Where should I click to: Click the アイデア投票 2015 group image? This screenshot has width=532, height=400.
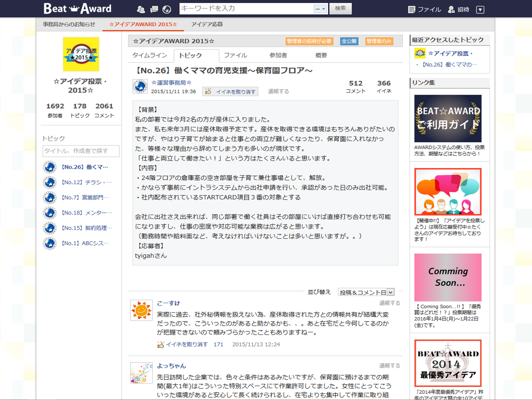click(81, 54)
